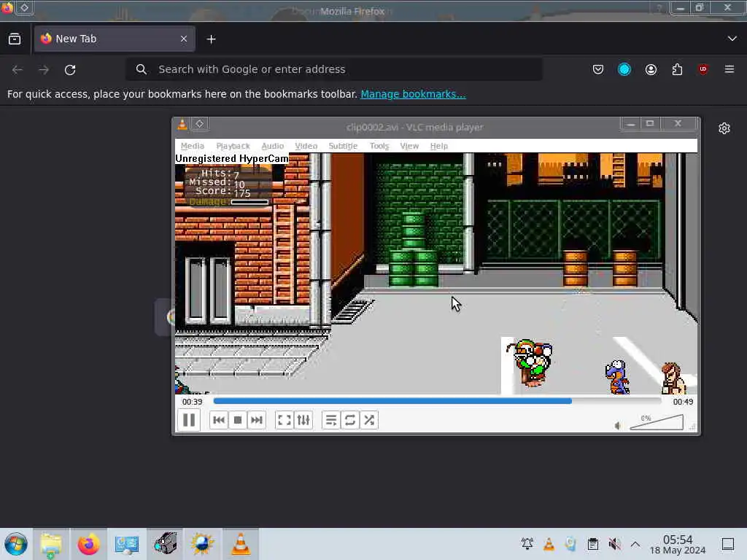Open the sun-globe taskbar app
The width and height of the screenshot is (747, 560).
click(203, 544)
